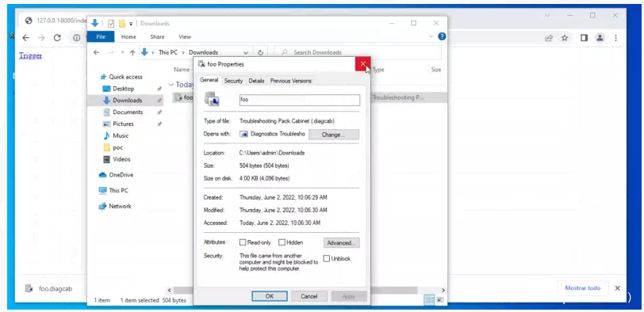The width and height of the screenshot is (644, 312).
Task: Click OK in the Properties dialog
Action: pyautogui.click(x=270, y=296)
